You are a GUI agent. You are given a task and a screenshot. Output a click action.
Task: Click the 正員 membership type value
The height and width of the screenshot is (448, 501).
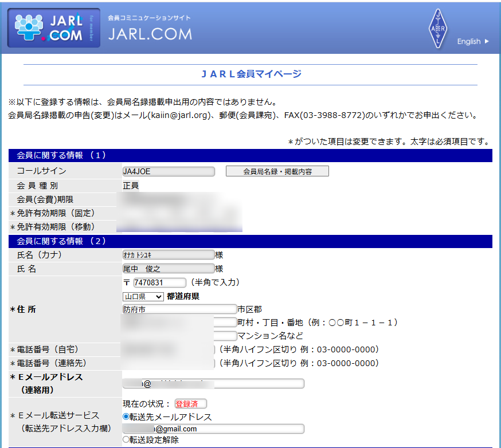(131, 186)
